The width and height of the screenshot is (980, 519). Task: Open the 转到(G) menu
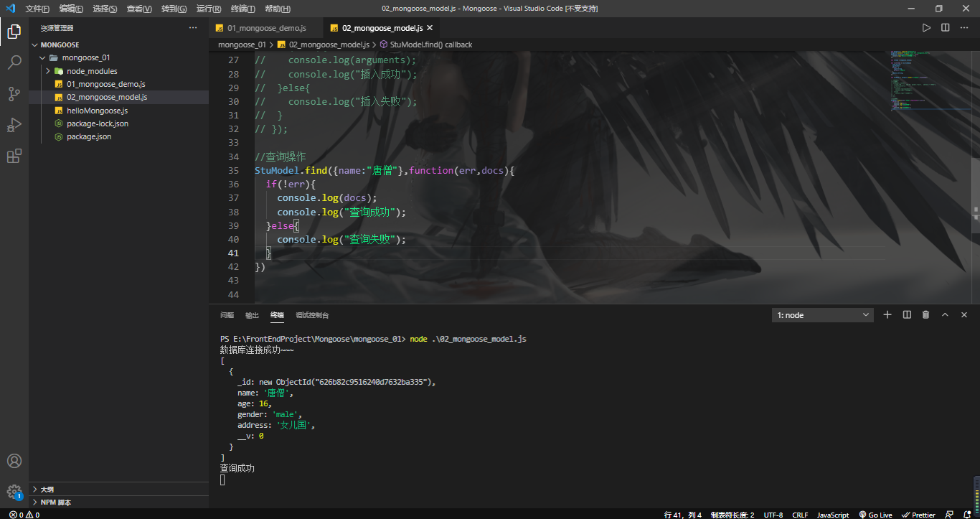[x=174, y=9]
